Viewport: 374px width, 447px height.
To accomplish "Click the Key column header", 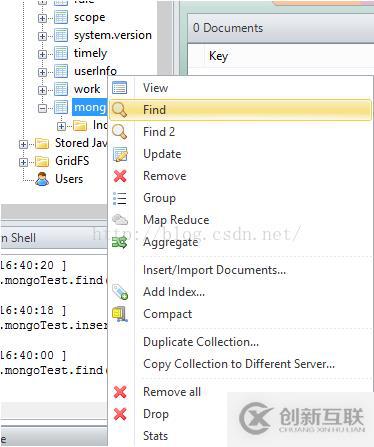I will pos(218,56).
